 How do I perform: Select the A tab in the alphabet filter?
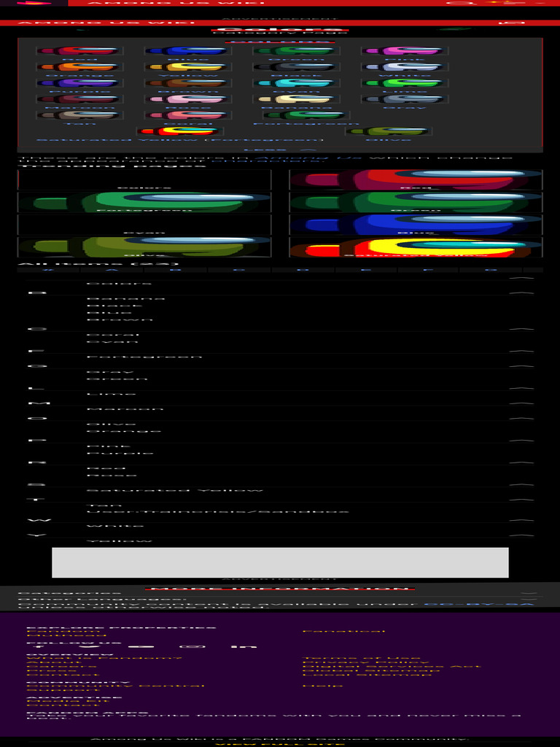click(112, 270)
